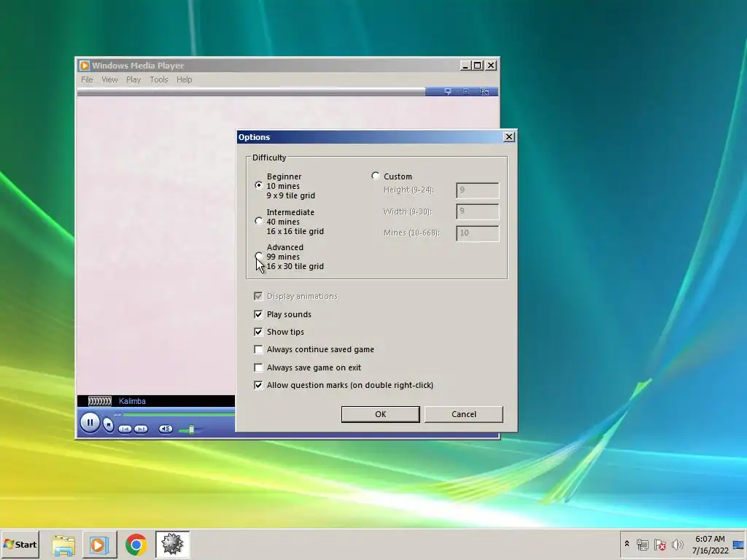Click the taskbar clock showing 6:07 AM
747x560 pixels.
tap(710, 544)
